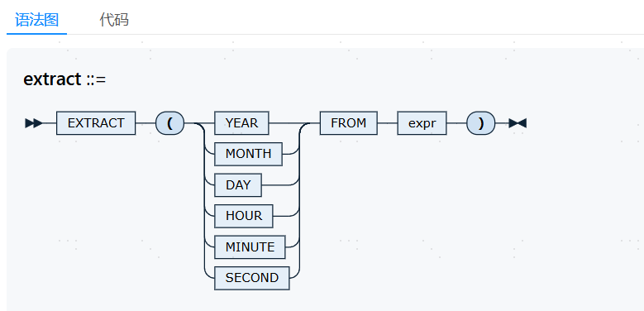644x311 pixels.
Task: Click the extract ::= heading
Action: tap(64, 79)
